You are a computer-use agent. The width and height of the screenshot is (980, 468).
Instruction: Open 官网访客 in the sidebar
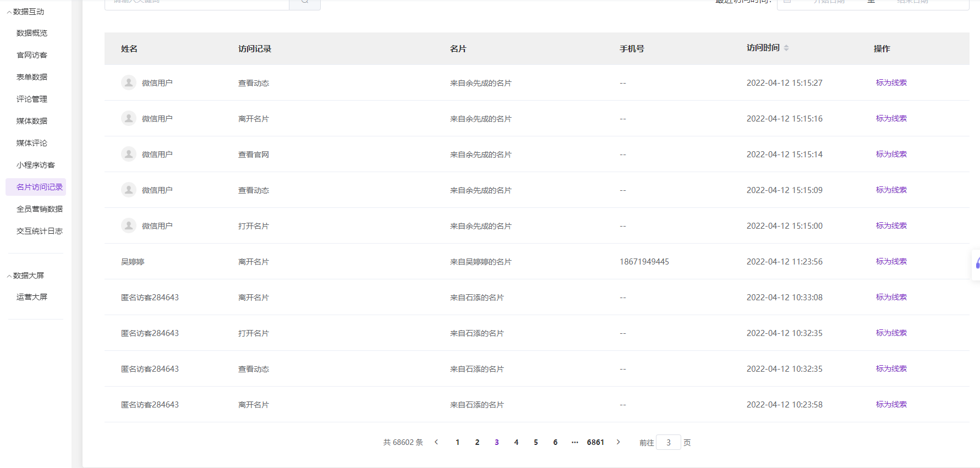point(32,55)
